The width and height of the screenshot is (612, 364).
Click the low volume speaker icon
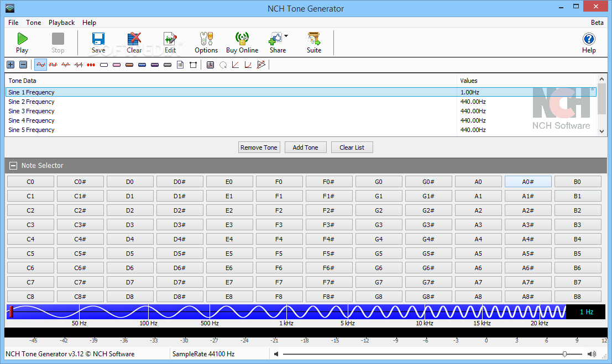pyautogui.click(x=276, y=354)
